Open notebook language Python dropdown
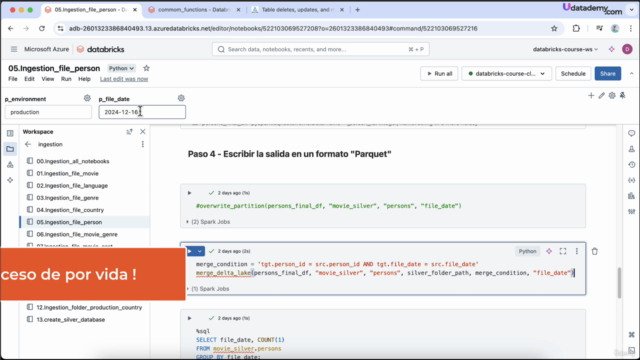Image resolution: width=640 pixels, height=360 pixels. tap(121, 68)
